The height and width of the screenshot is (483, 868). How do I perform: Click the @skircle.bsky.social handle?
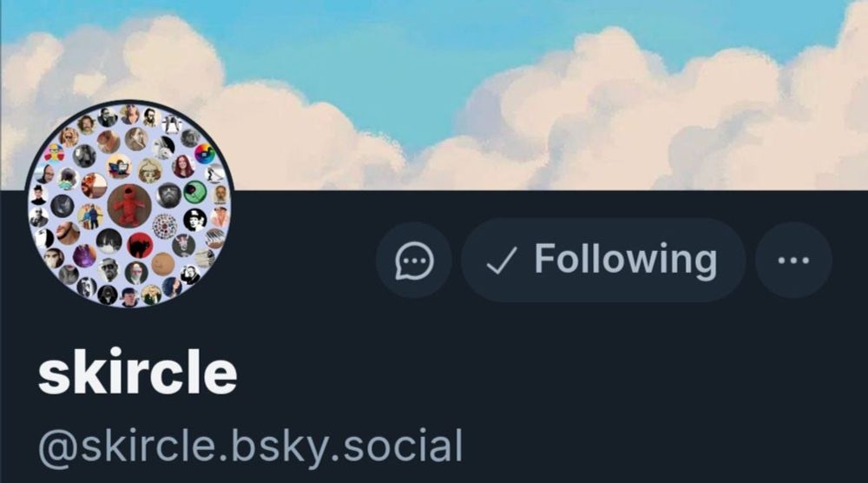coord(250,446)
